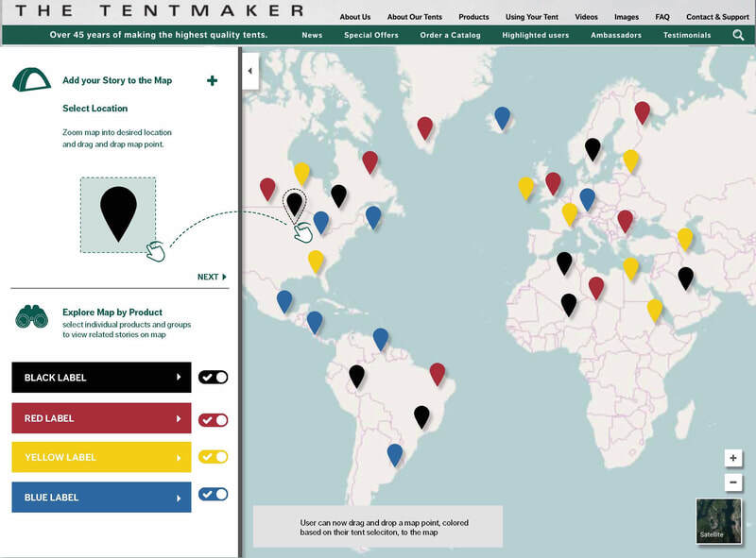Switch to Satellite view thumbnail
Screen dimensions: 756x558
point(718,521)
